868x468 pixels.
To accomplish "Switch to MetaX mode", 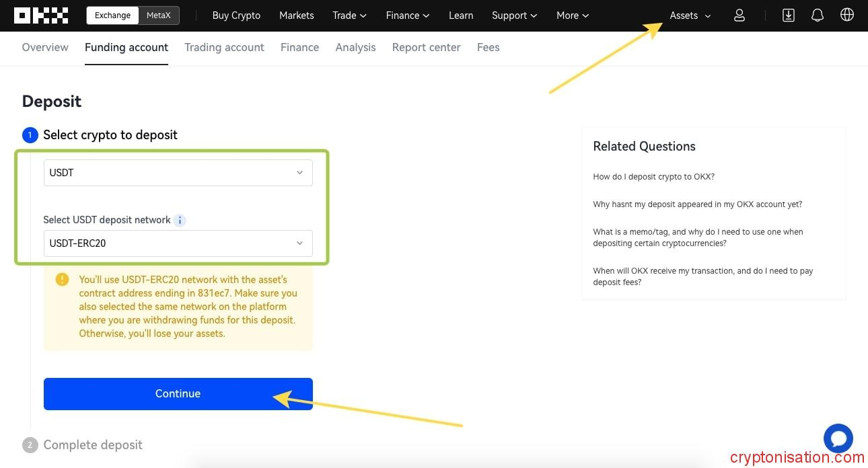I will 159,15.
